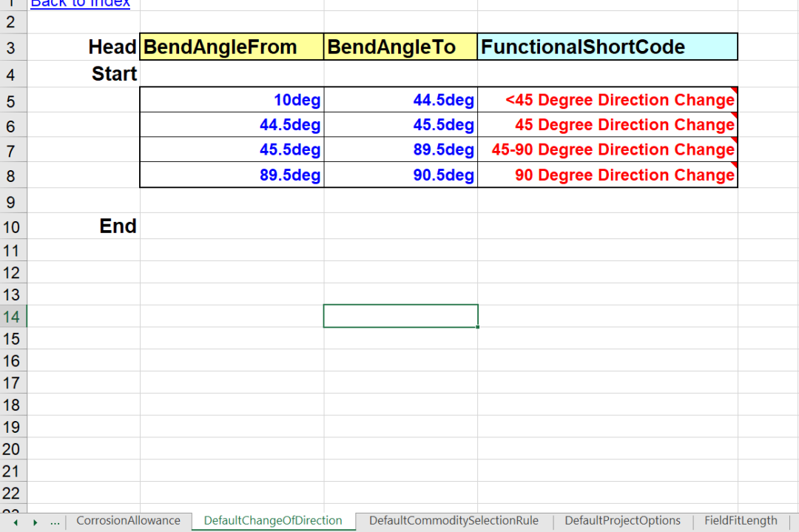
Task: Select the 89.5deg cell in row 7
Action: (400, 149)
